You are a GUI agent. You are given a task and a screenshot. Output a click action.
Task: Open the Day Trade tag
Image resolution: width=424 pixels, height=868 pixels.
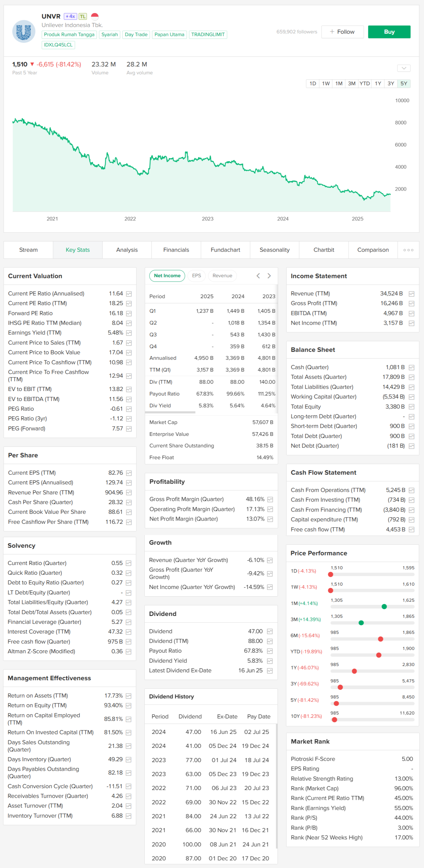point(136,34)
